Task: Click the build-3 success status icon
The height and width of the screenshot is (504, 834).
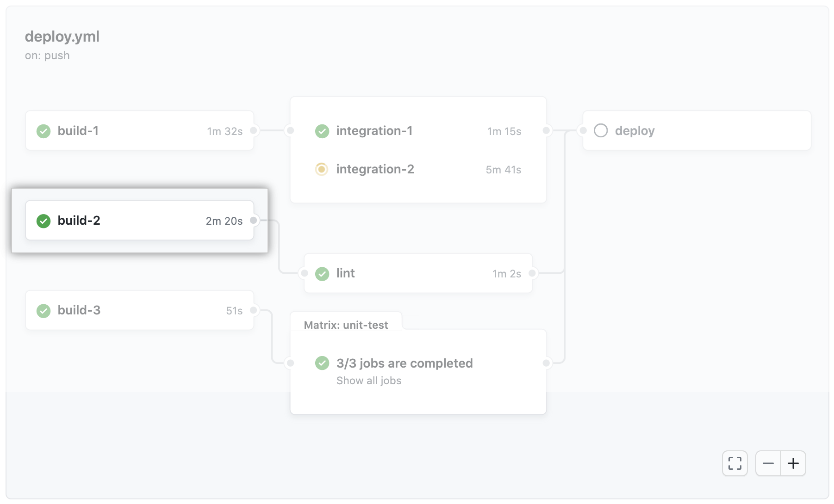Action: point(44,311)
